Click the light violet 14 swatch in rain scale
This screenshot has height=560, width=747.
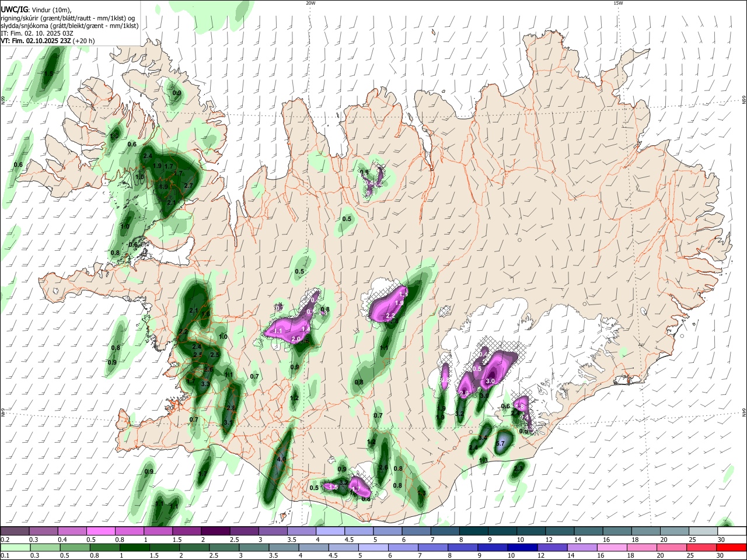581,547
